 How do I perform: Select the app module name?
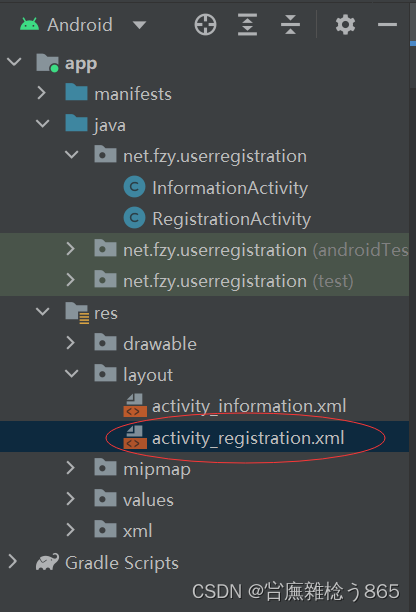tap(81, 63)
